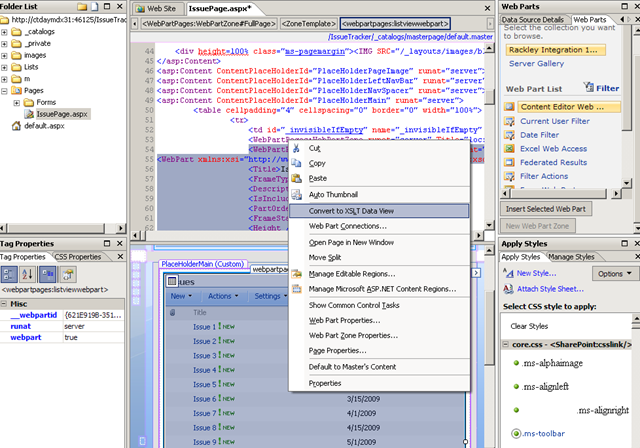The width and height of the screenshot is (640, 448).
Task: Expand the Lists folder
Action: click(x=4, y=67)
